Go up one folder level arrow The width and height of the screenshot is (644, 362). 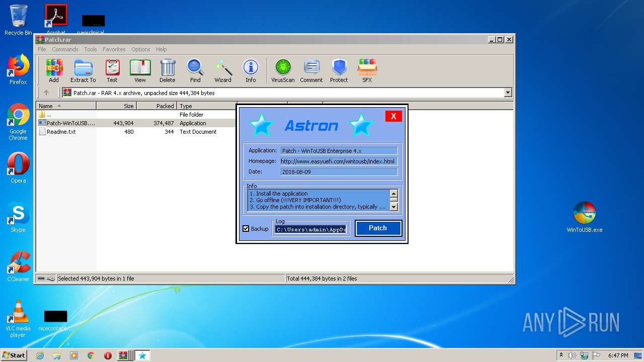coord(46,93)
